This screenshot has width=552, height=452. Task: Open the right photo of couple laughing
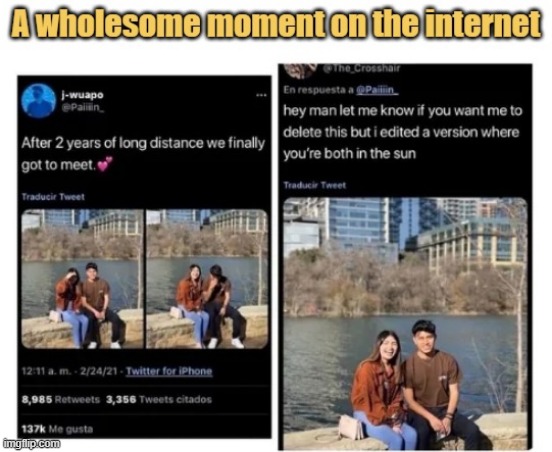(x=207, y=279)
